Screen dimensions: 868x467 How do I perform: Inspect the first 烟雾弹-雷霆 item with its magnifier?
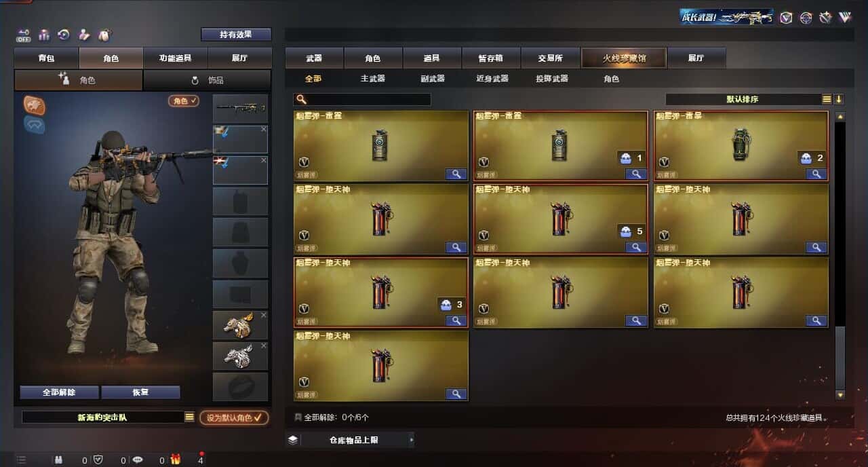[x=457, y=174]
